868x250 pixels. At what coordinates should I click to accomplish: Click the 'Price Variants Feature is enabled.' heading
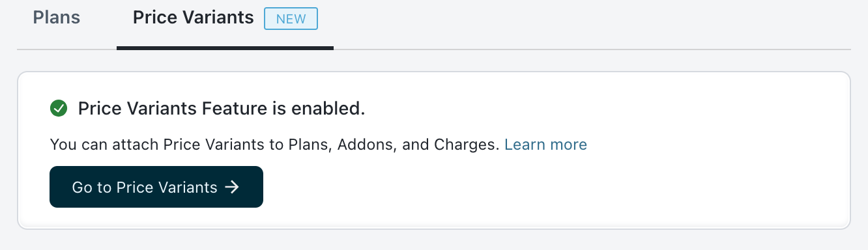tap(222, 109)
